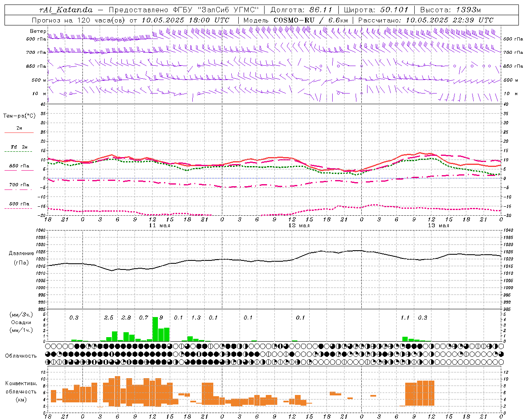This screenshot has height=420, width=525.
Task: Click the model name COSMO-RU / 6.6км
Action: pos(311,20)
